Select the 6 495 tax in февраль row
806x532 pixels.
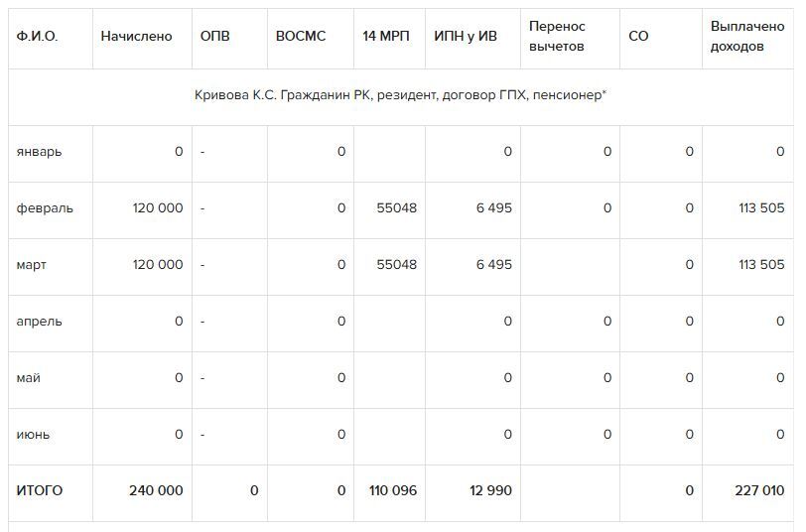pyautogui.click(x=493, y=208)
